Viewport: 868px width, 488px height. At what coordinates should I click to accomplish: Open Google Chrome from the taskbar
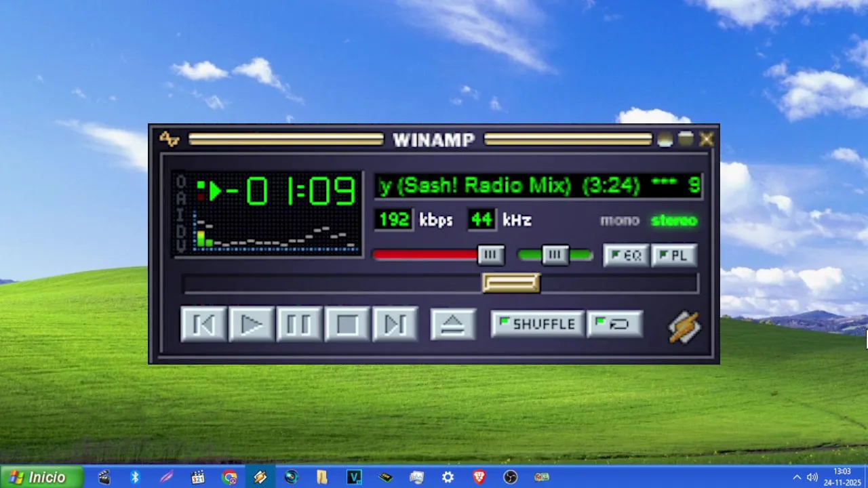pyautogui.click(x=229, y=477)
